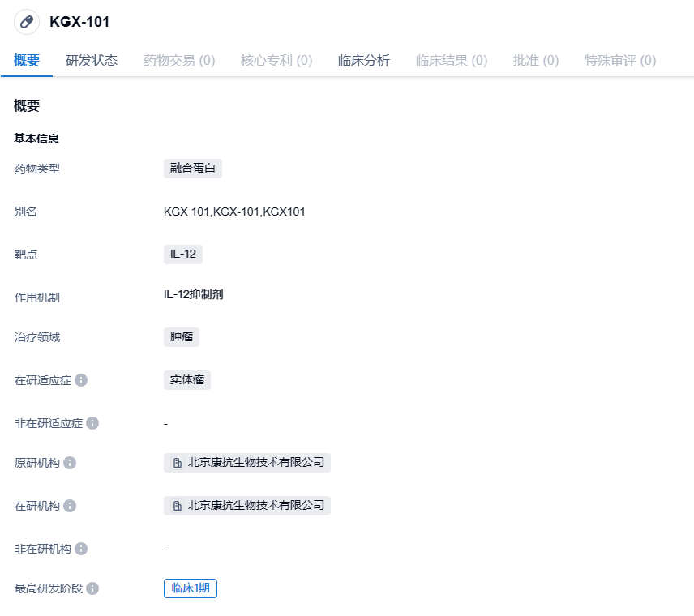Open 北京康抗生物技术有限公司 under 原研机构
Image resolution: width=694 pixels, height=616 pixels.
pos(255,463)
